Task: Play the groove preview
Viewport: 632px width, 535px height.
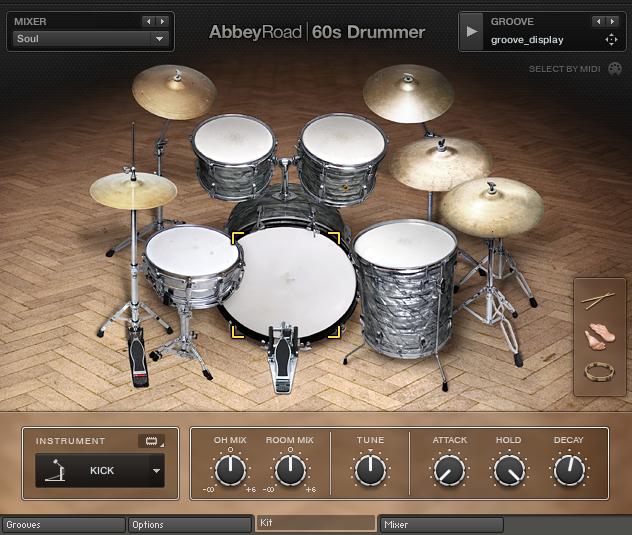Action: point(472,31)
